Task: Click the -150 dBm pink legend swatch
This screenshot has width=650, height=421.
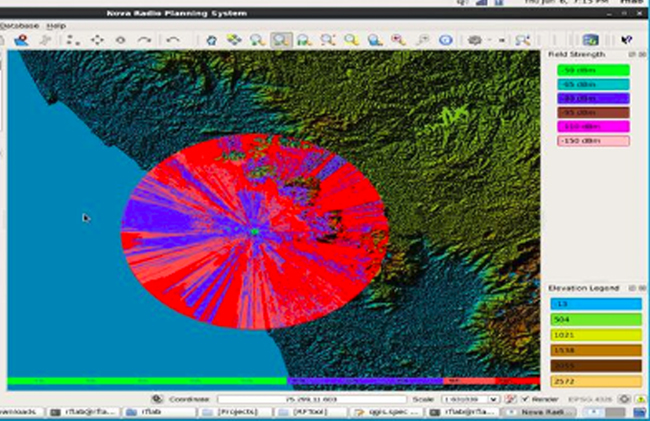Action: tap(593, 141)
